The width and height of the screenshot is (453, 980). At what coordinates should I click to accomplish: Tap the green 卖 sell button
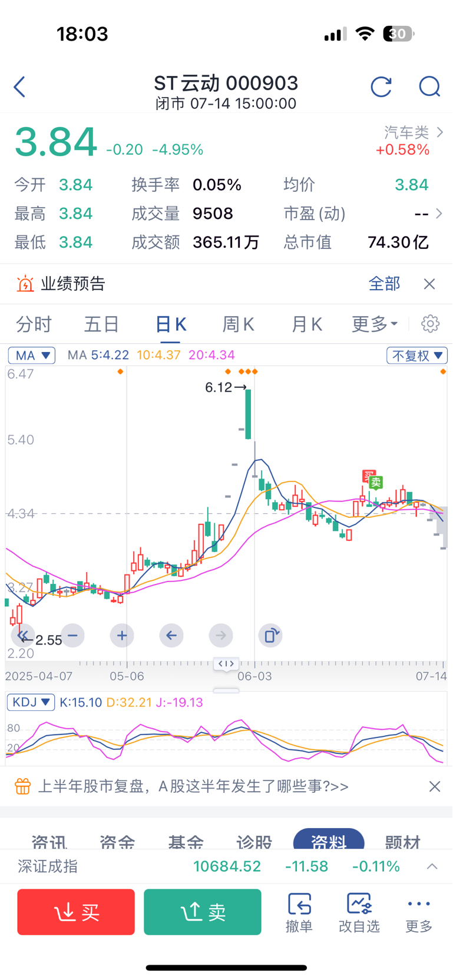(x=203, y=912)
